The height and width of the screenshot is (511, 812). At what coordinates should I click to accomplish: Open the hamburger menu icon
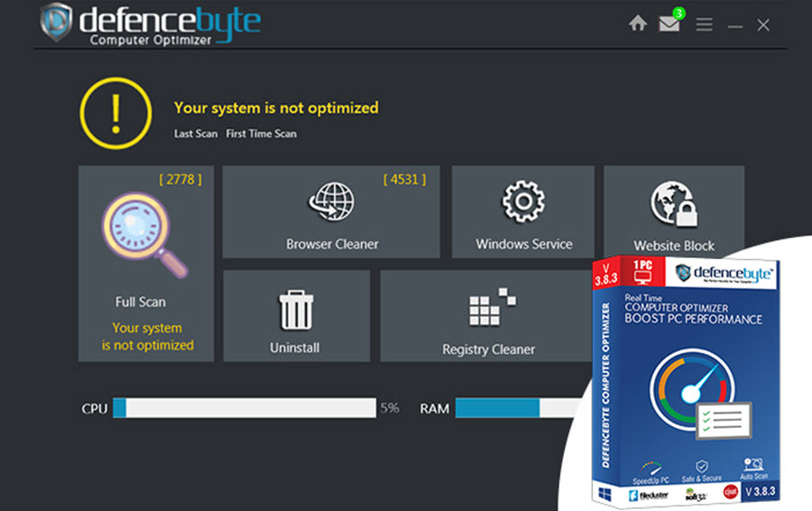pos(704,24)
